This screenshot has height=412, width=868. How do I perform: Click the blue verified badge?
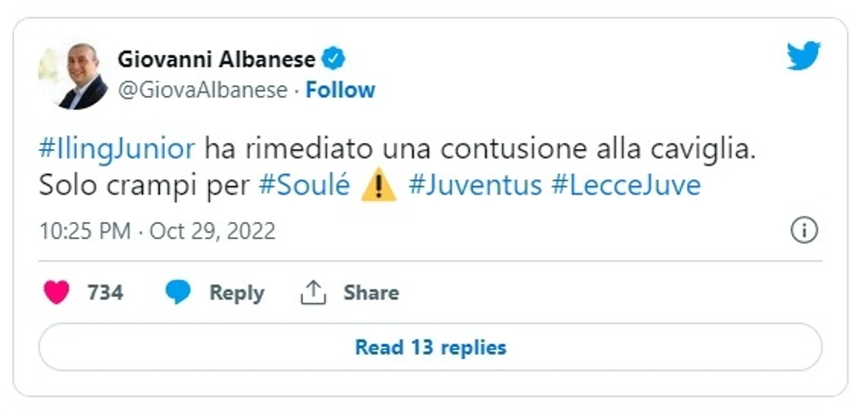tap(334, 59)
